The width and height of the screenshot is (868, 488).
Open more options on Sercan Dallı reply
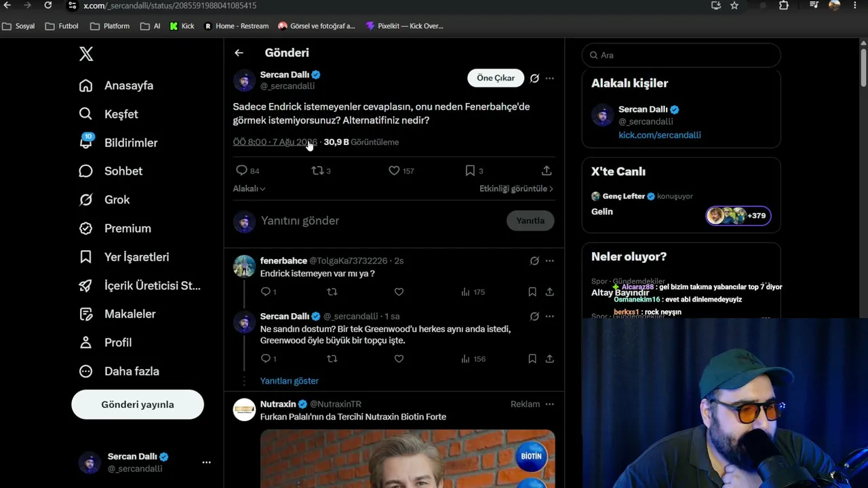click(549, 317)
